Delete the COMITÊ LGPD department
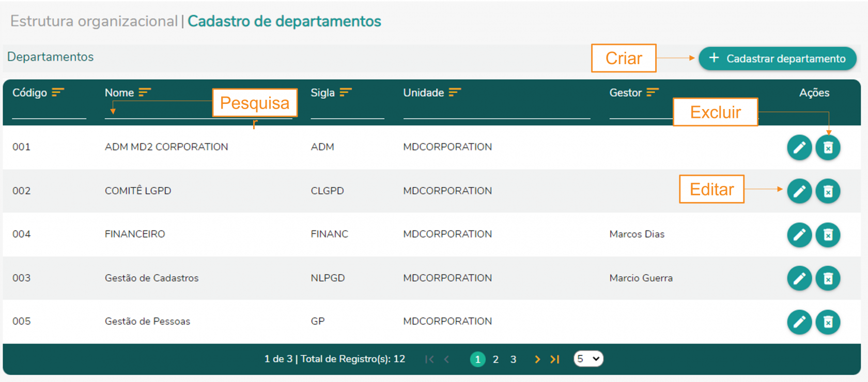The width and height of the screenshot is (868, 382). click(828, 191)
